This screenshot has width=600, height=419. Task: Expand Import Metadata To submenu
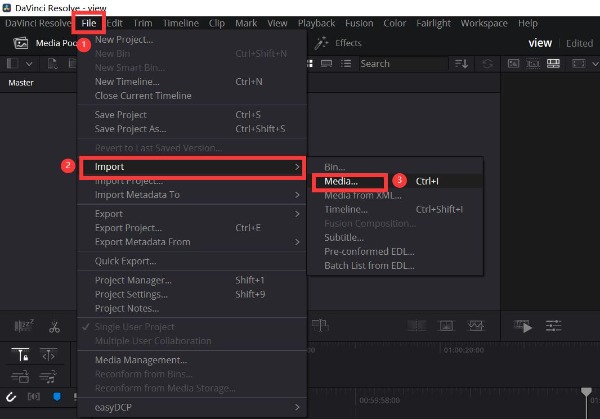coord(192,195)
